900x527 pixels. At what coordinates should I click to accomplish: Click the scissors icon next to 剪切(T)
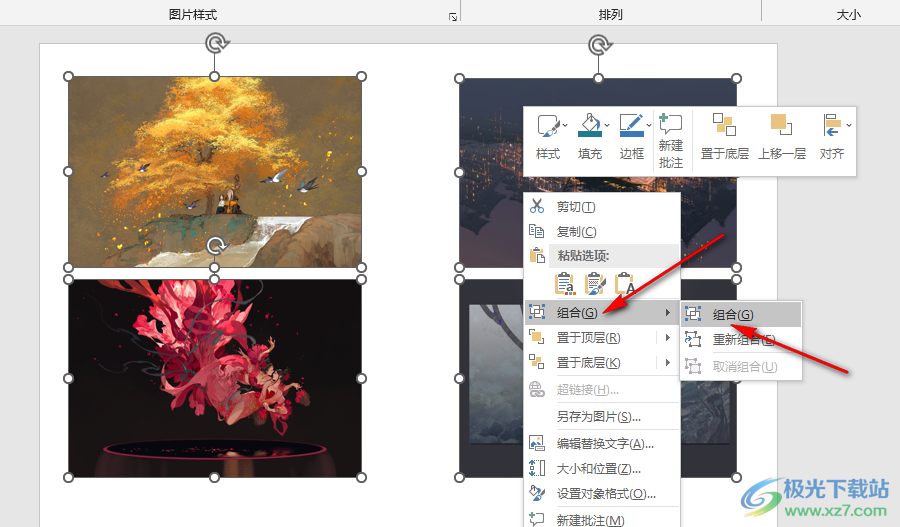[x=537, y=206]
